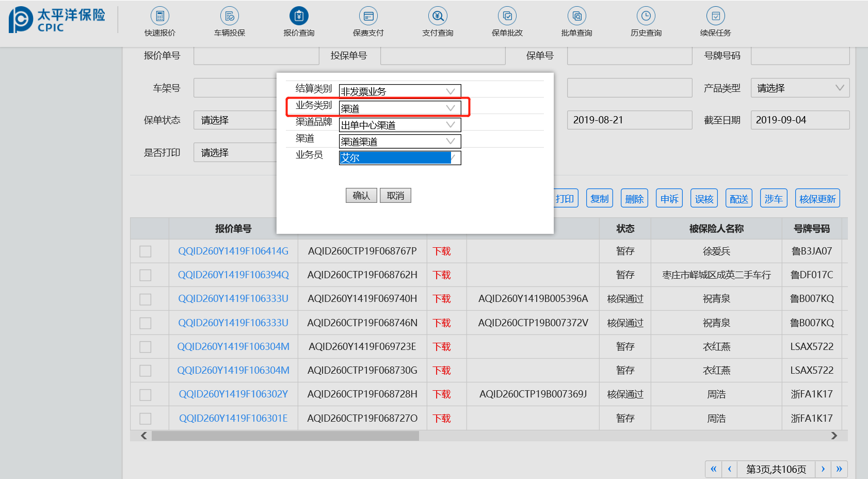The image size is (868, 479).
Task: Click the table's left scroll arrow
Action: click(144, 436)
